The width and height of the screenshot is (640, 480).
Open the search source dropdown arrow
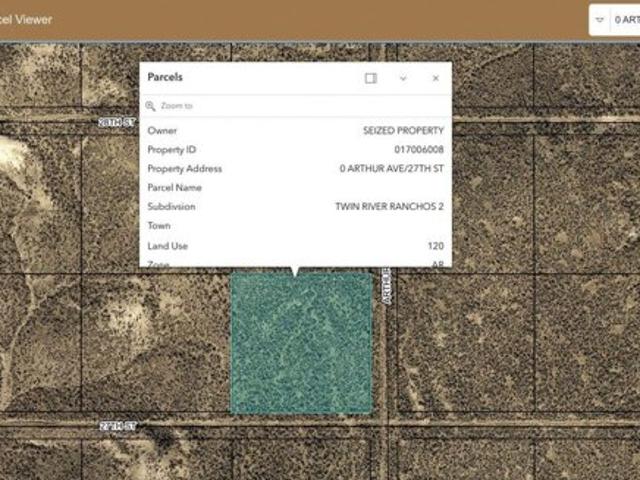[x=599, y=20]
